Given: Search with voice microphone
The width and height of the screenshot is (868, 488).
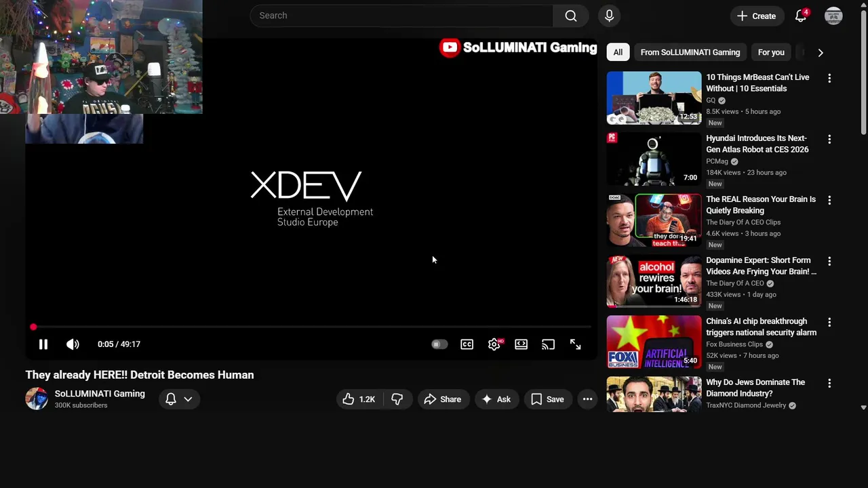Looking at the screenshot, I should (609, 16).
